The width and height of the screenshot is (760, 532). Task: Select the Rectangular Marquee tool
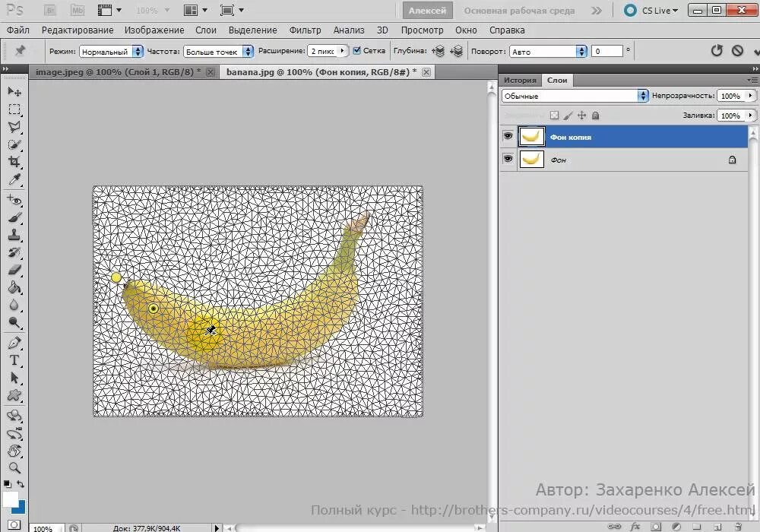[14, 109]
